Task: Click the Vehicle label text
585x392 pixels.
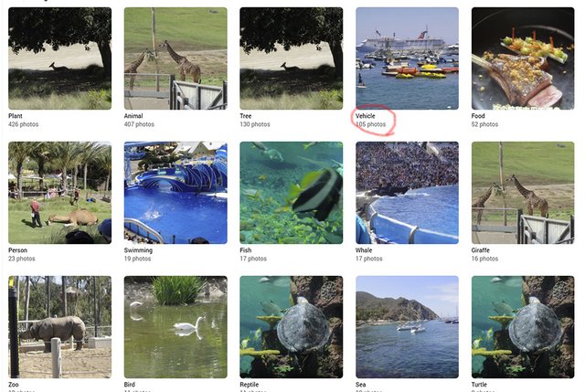Action: [366, 116]
